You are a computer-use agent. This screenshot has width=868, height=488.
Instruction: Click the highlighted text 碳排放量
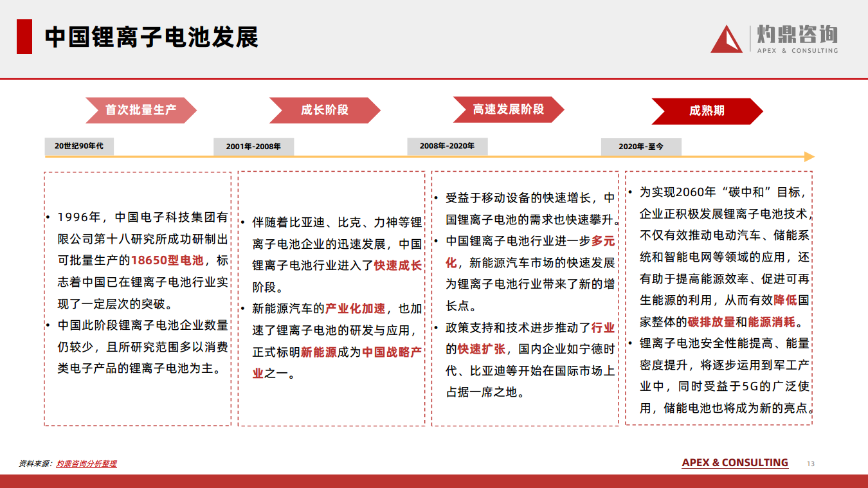pos(711,322)
